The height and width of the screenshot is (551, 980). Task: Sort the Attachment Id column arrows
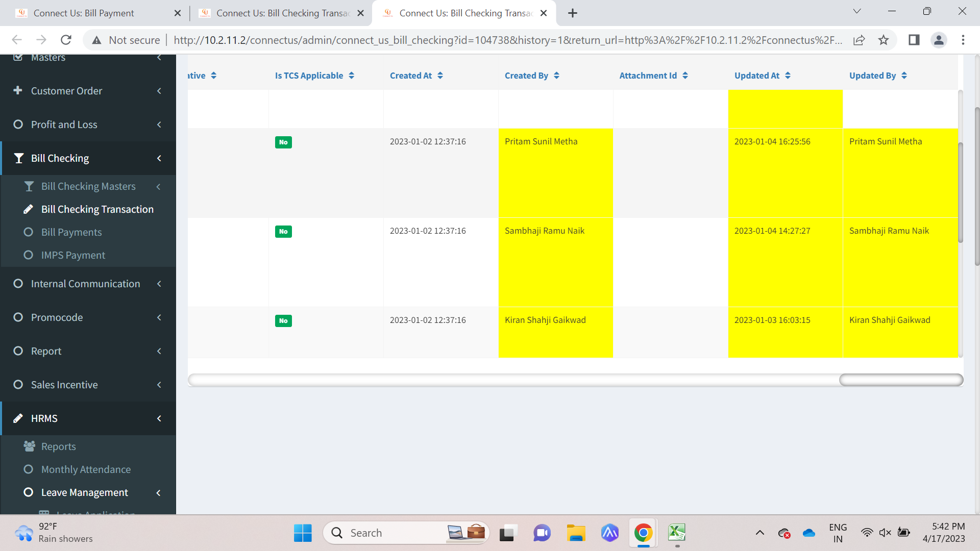(685, 76)
